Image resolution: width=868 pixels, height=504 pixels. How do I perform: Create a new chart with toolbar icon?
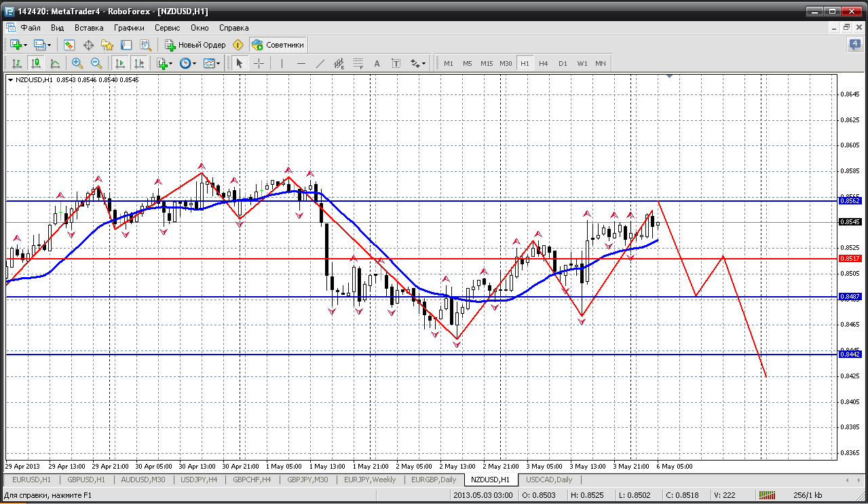point(16,45)
